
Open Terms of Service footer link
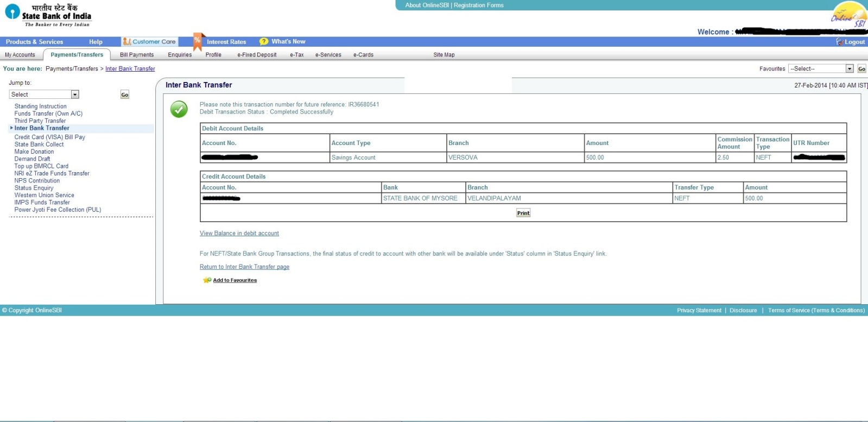(816, 311)
